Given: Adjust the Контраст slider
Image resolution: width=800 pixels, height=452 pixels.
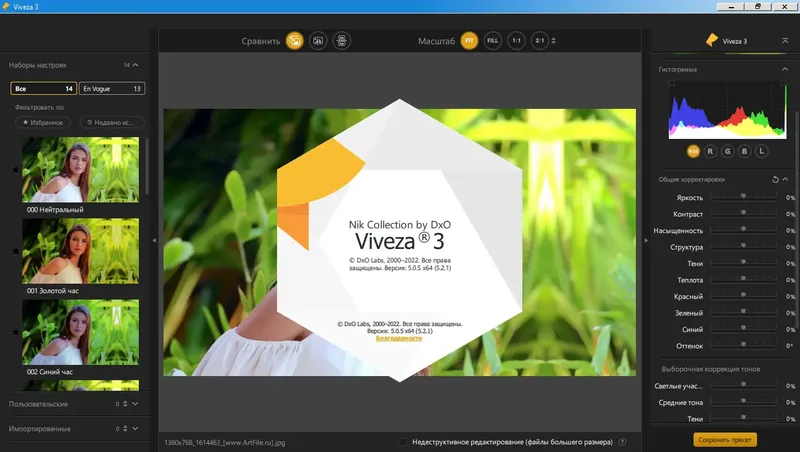Looking at the screenshot, I should click(x=743, y=213).
